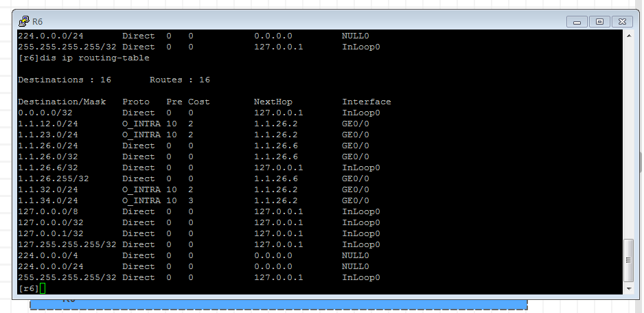The image size is (644, 313).
Task: Minimize the R6 terminal window
Action: (x=577, y=22)
